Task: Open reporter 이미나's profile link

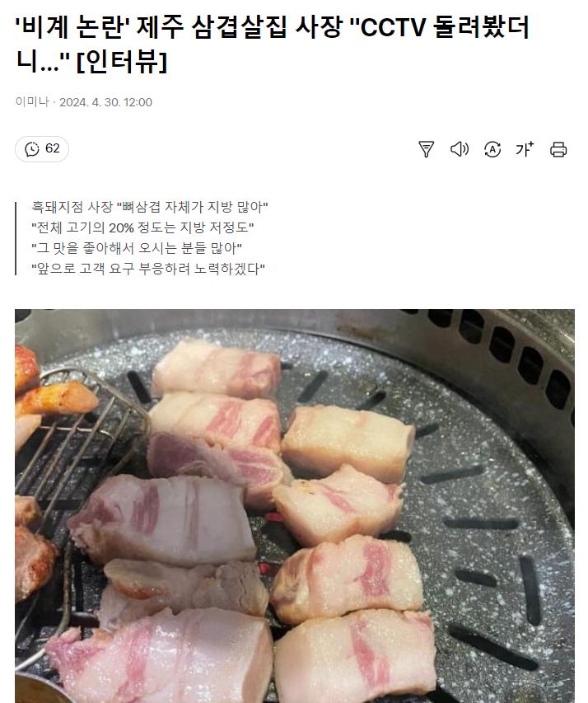Action: (x=32, y=101)
